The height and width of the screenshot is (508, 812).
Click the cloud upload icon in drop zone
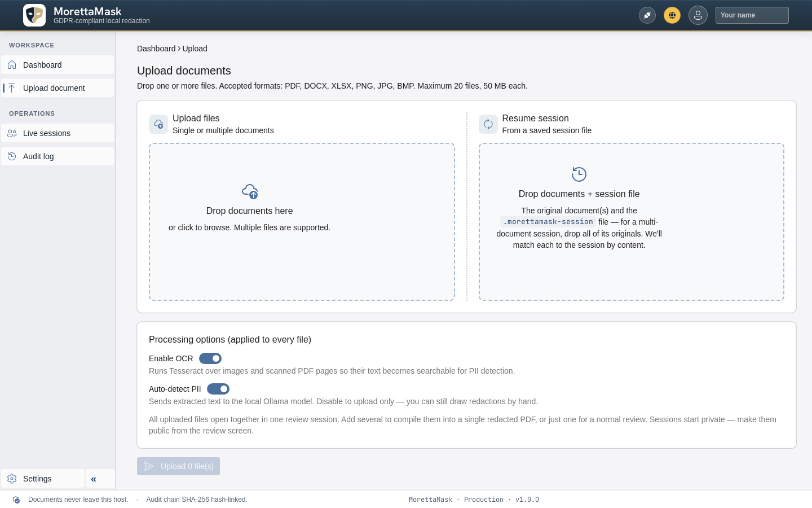[250, 191]
